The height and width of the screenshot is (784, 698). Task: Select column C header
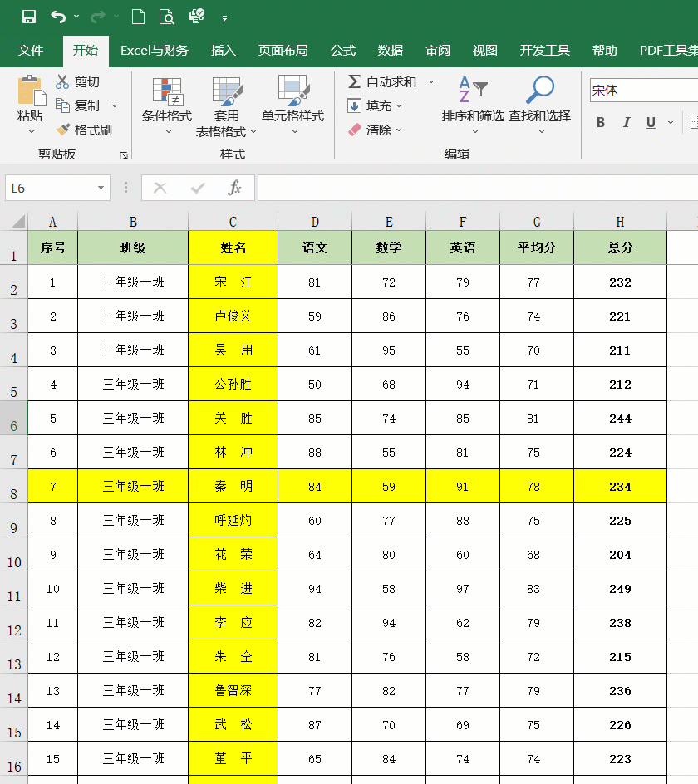[x=233, y=222]
